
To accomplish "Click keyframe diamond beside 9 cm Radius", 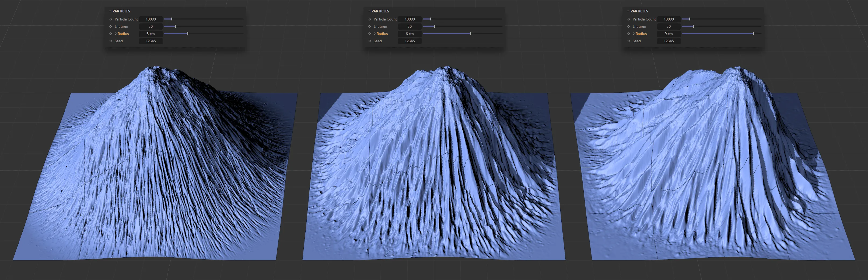I will pyautogui.click(x=628, y=34).
